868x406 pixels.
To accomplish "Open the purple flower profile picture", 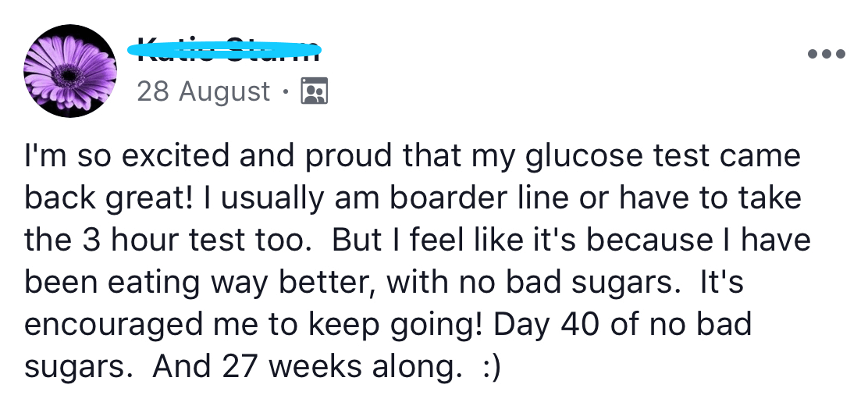I will 71,71.
